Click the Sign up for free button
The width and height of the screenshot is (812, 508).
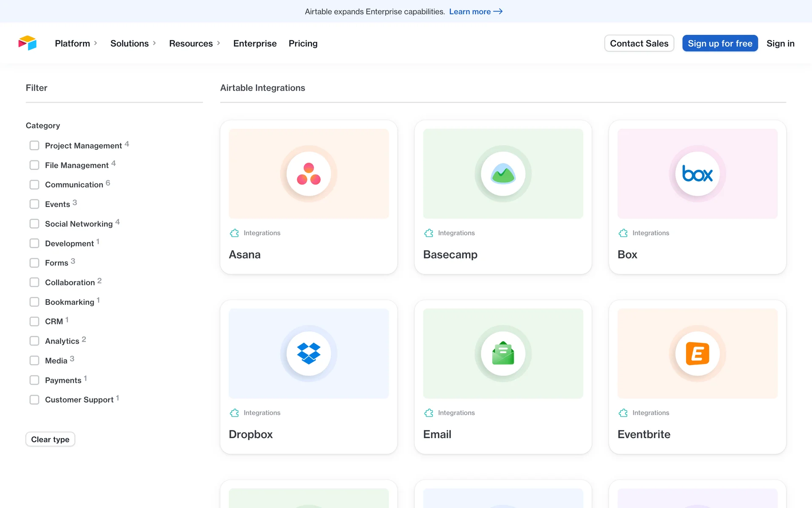coord(720,43)
